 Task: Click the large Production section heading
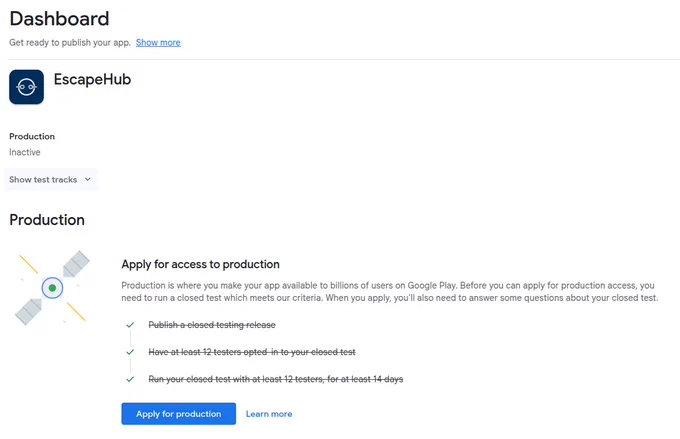[47, 220]
